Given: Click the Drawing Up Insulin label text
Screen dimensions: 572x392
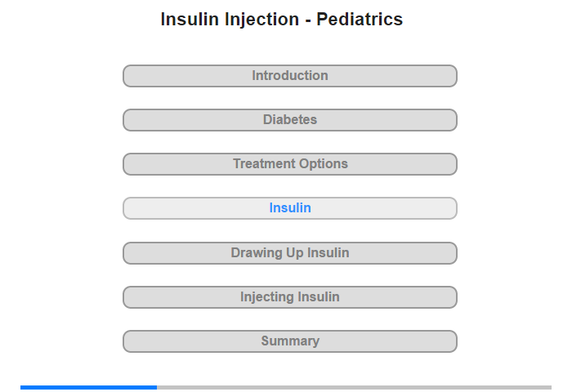Looking at the screenshot, I should (290, 252).
